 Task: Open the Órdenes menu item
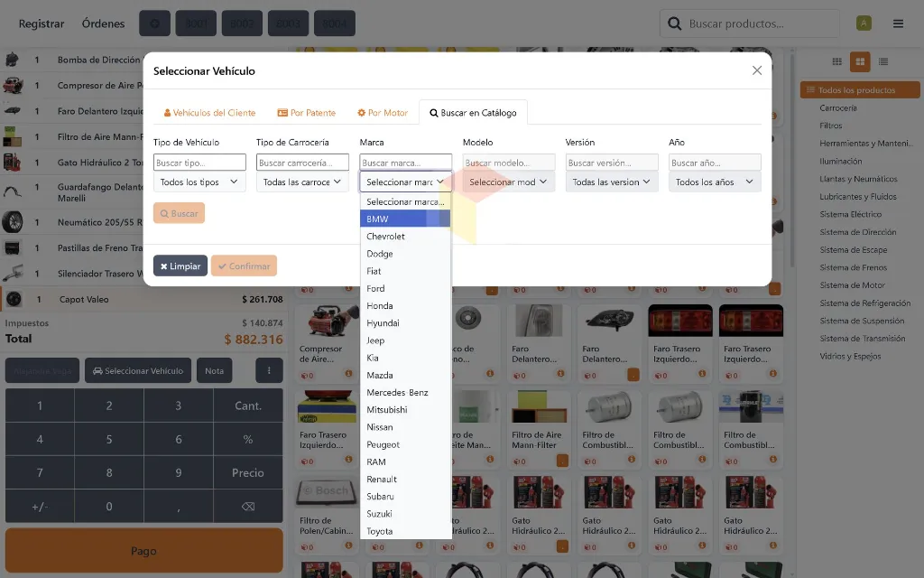(x=103, y=23)
